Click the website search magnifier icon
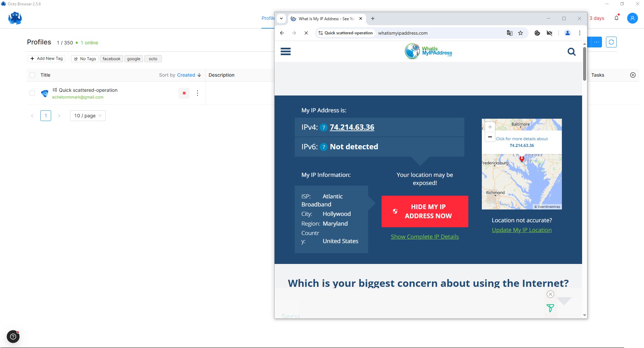644x348 pixels. (x=571, y=52)
